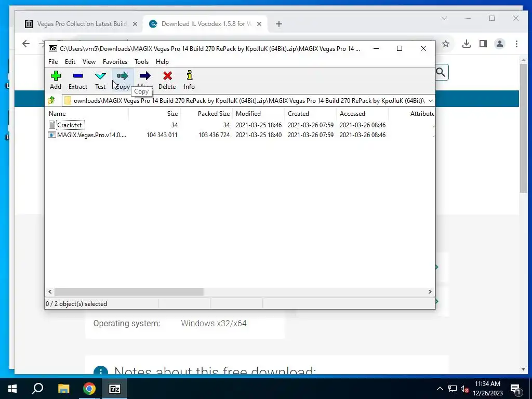Open the File menu

[53, 62]
